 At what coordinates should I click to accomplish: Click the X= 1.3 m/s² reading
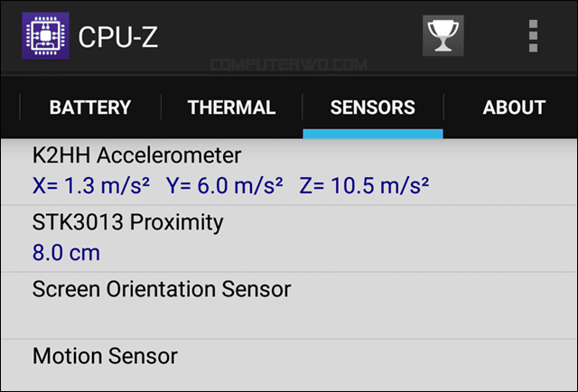tap(91, 185)
